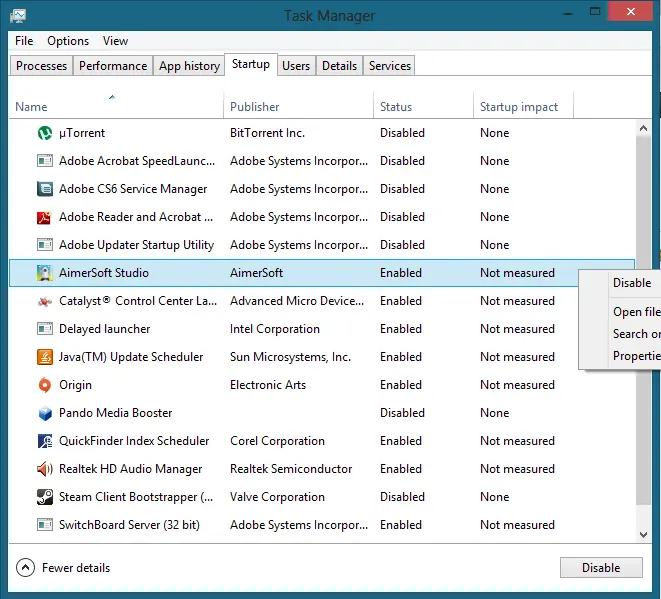Switch to the Services tab
Viewport: 661px width, 599px height.
coord(390,66)
